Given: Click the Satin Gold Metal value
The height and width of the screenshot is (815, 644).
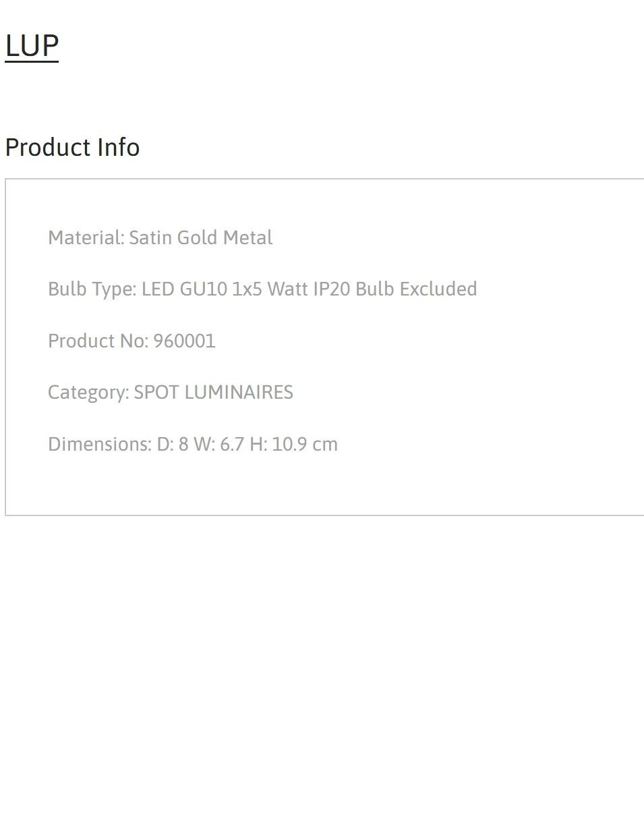Looking at the screenshot, I should [x=201, y=237].
